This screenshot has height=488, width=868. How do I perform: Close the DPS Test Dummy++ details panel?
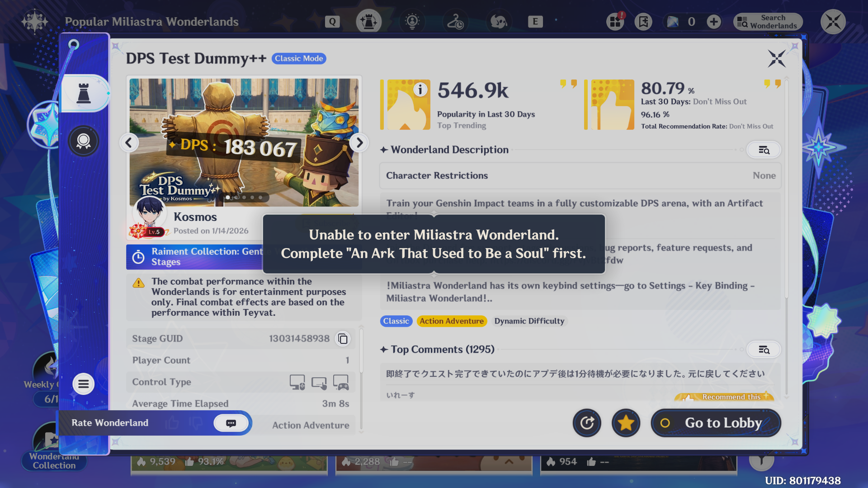tap(777, 59)
